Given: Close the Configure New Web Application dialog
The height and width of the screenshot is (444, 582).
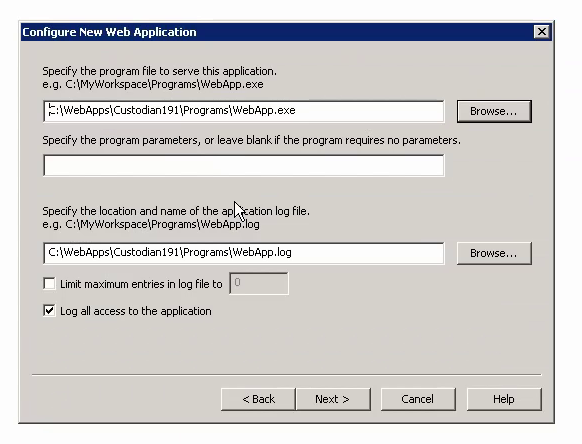Looking at the screenshot, I should pyautogui.click(x=542, y=32).
